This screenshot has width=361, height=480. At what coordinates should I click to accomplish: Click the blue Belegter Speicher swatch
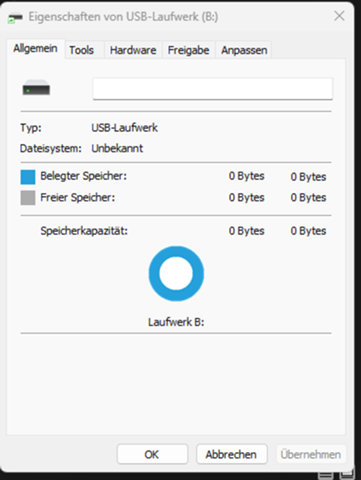28,177
